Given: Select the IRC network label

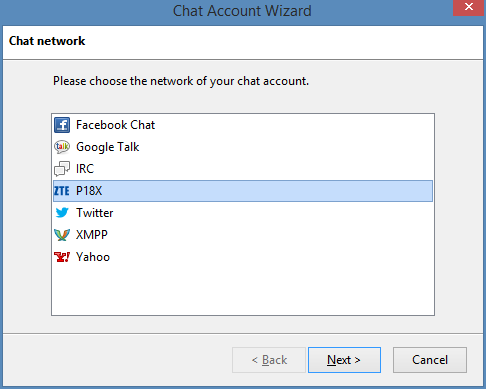Looking at the screenshot, I should (85, 169).
